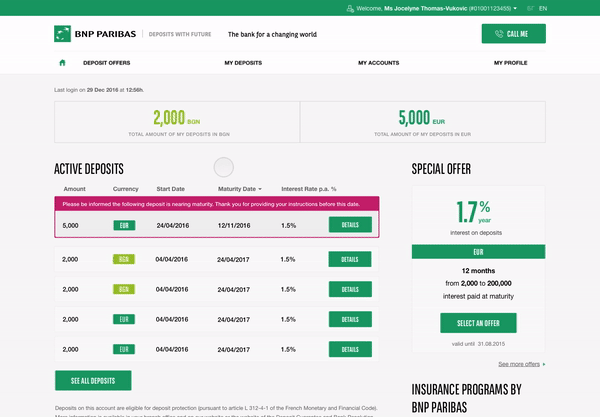Viewport: 600px width, 417px height.
Task: Click the INSURANCE PROGRAMS BY BNP PARIBAS heading
Action: point(466,398)
